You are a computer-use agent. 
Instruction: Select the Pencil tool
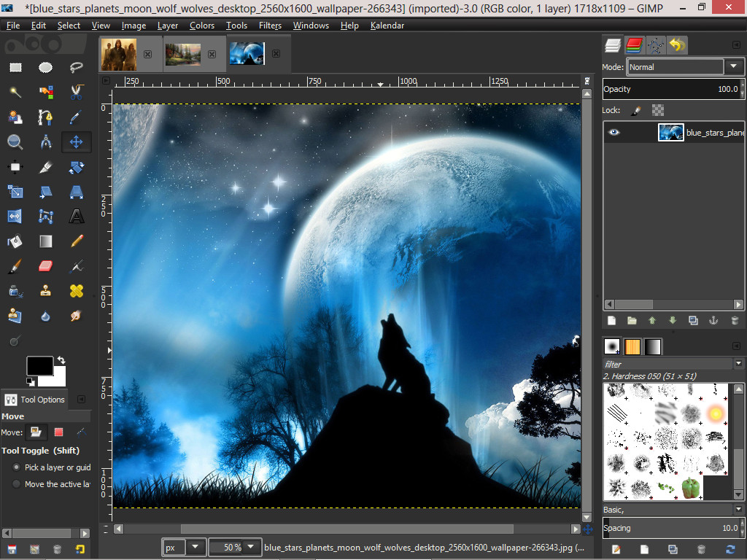(x=76, y=241)
